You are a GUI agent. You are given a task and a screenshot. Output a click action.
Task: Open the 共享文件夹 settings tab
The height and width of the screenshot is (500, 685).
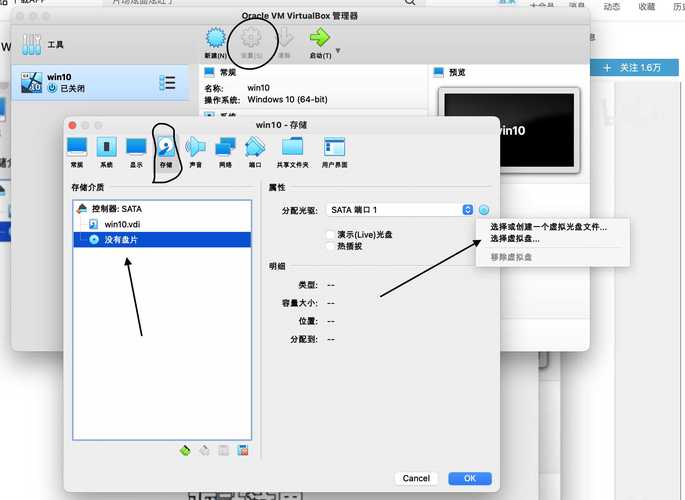click(292, 152)
